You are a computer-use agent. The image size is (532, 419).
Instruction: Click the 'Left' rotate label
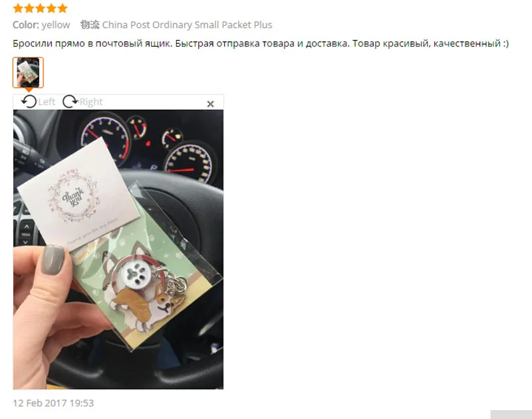(47, 102)
